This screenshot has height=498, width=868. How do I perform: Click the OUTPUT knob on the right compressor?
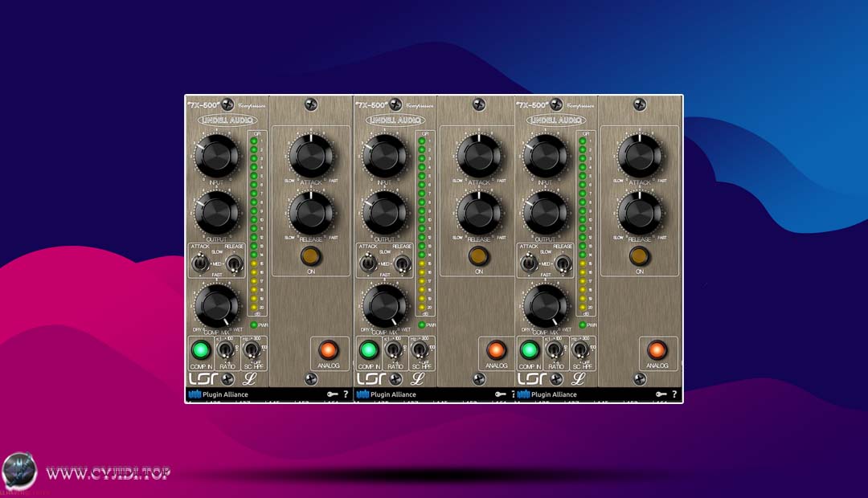click(x=545, y=213)
